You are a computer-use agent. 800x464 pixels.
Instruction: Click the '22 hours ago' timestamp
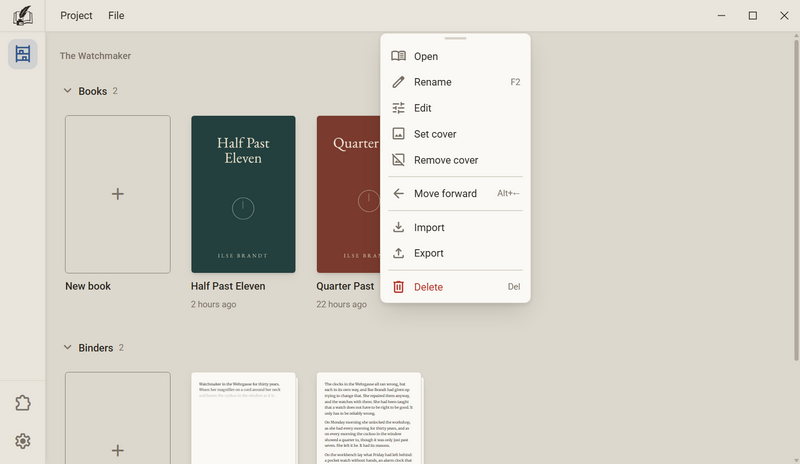tap(341, 304)
